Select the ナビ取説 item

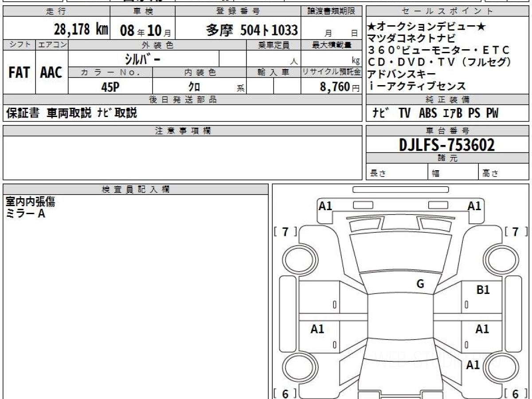[x=117, y=113]
